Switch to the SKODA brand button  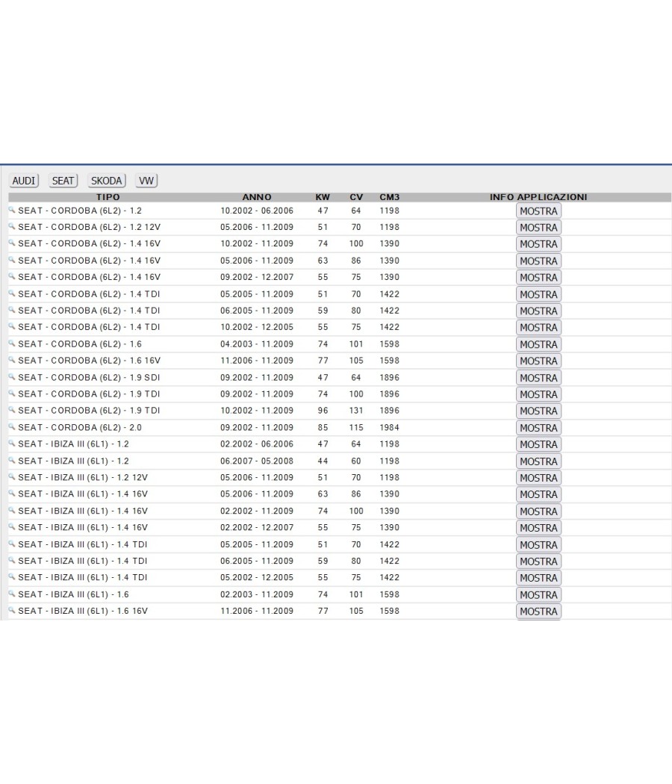click(x=106, y=181)
